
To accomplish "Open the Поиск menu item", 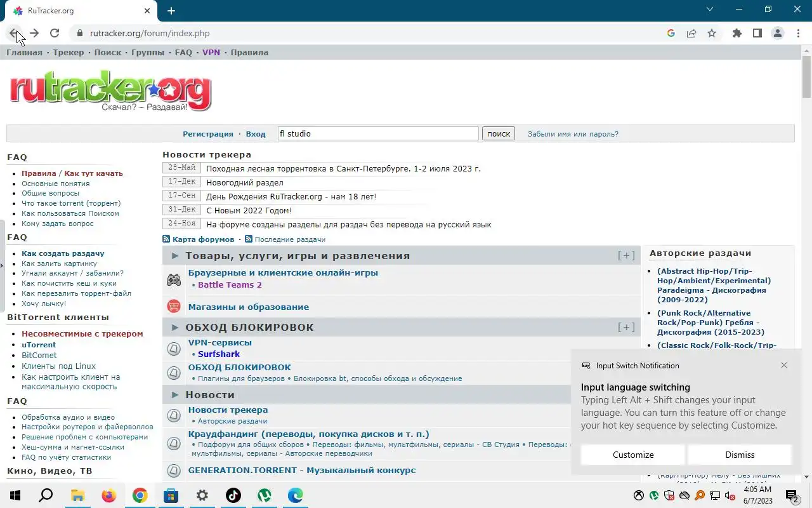I will tap(108, 52).
